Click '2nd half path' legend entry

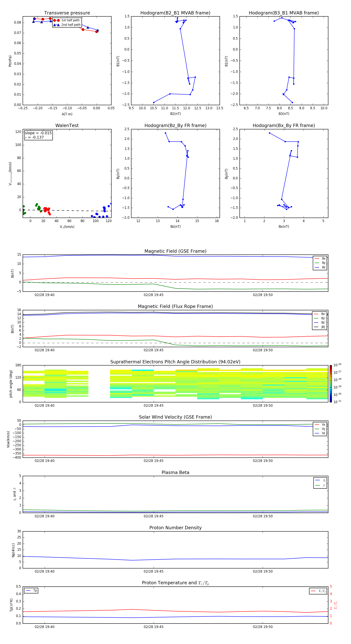pos(67,25)
